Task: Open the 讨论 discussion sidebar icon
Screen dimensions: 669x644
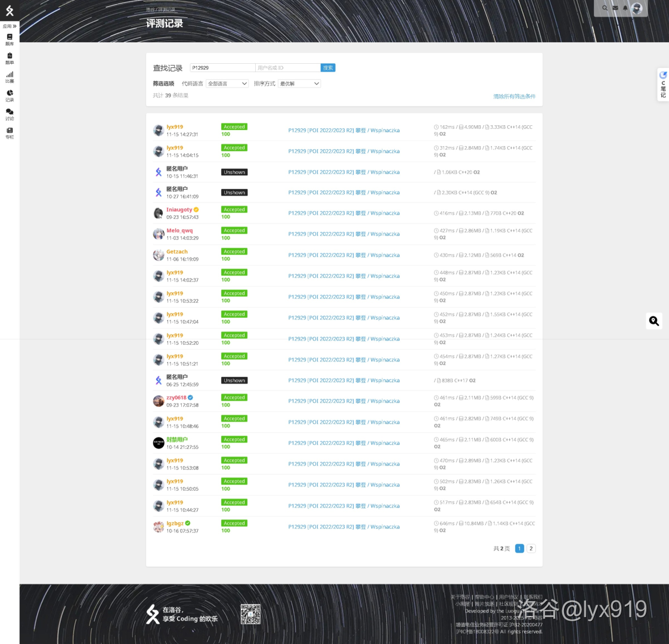Action: pyautogui.click(x=10, y=114)
